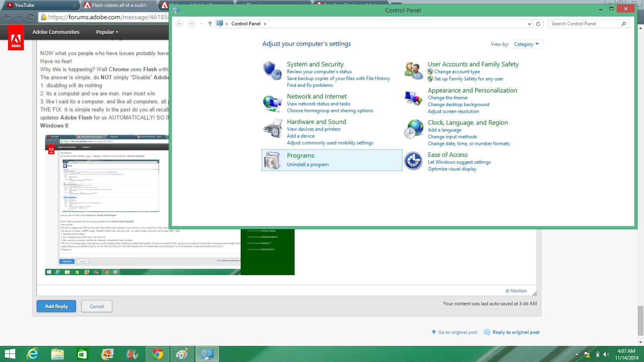Image resolution: width=644 pixels, height=362 pixels.
Task: Click Set up Family Safety for any user
Action: click(x=469, y=79)
